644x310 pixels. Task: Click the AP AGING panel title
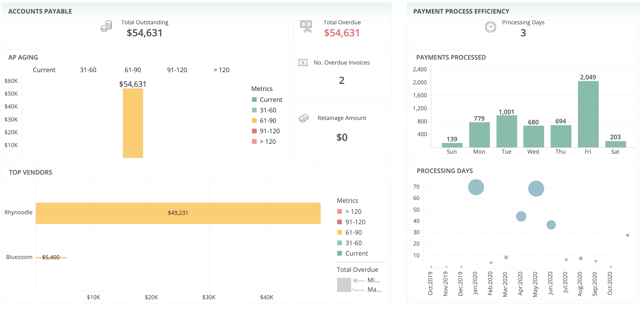(x=23, y=58)
